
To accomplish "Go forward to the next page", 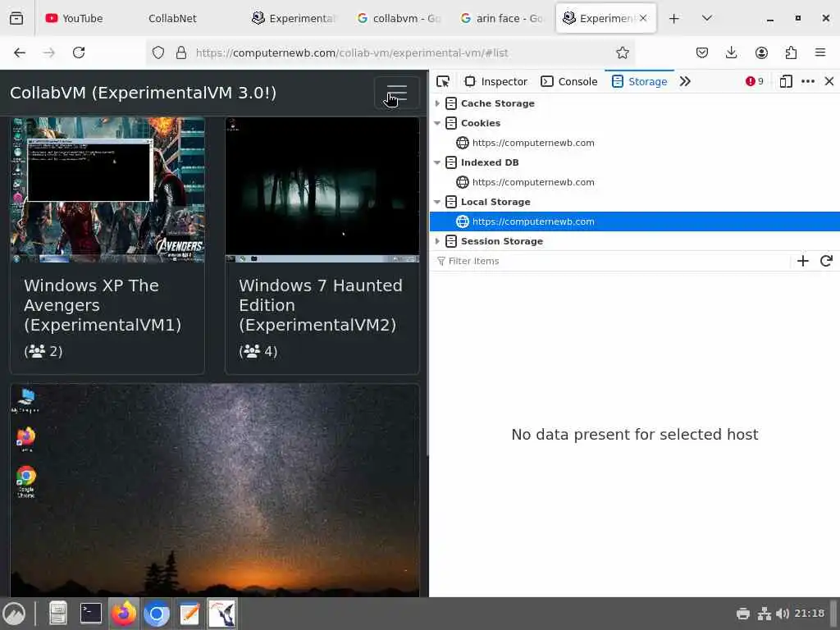I will click(x=48, y=52).
